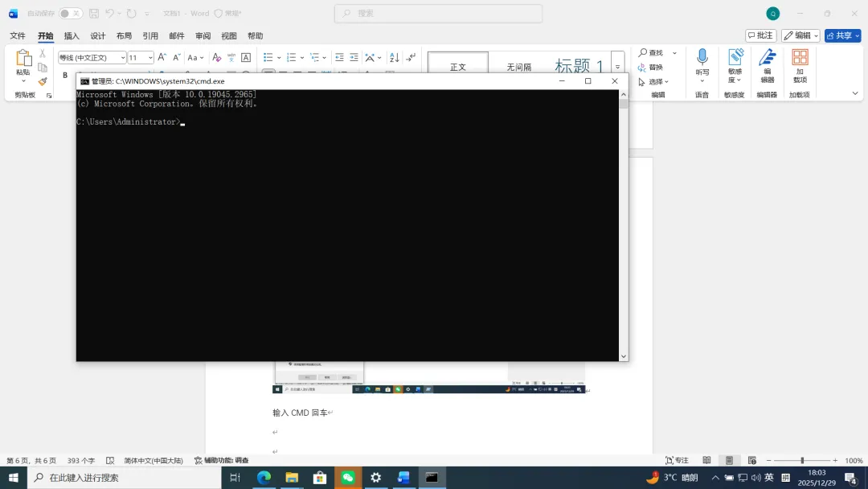Viewport: 868px width, 489px height.
Task: Click the zoom in plus button
Action: point(835,460)
